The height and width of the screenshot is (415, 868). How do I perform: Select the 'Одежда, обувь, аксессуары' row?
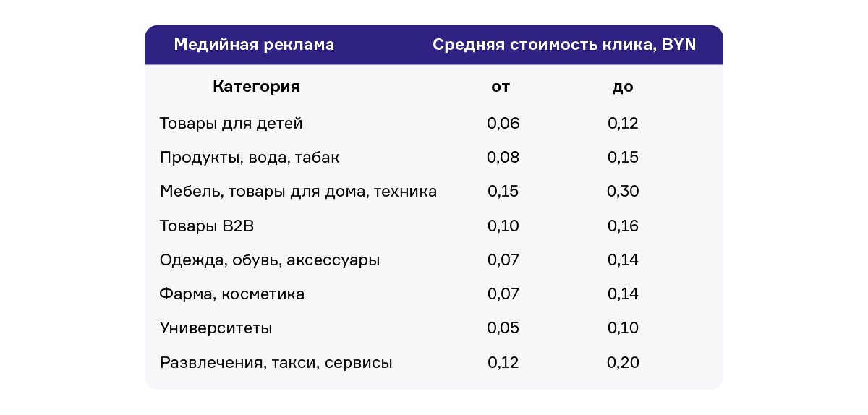(270, 260)
